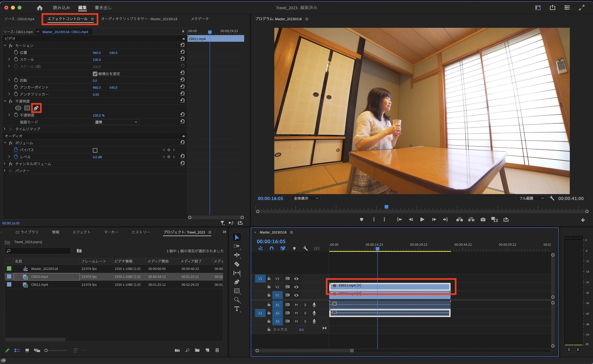
Task: Select the C0011.mp4 item in project list
Action: point(39,285)
